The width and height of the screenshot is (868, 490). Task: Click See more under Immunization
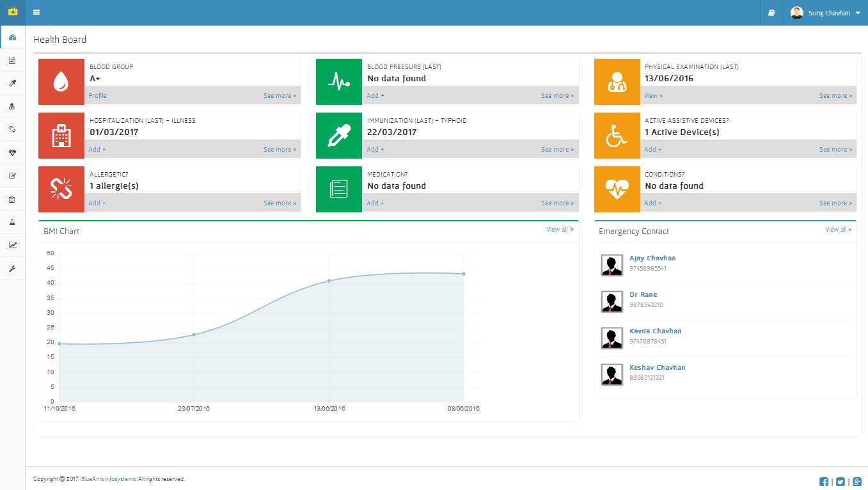(x=557, y=150)
